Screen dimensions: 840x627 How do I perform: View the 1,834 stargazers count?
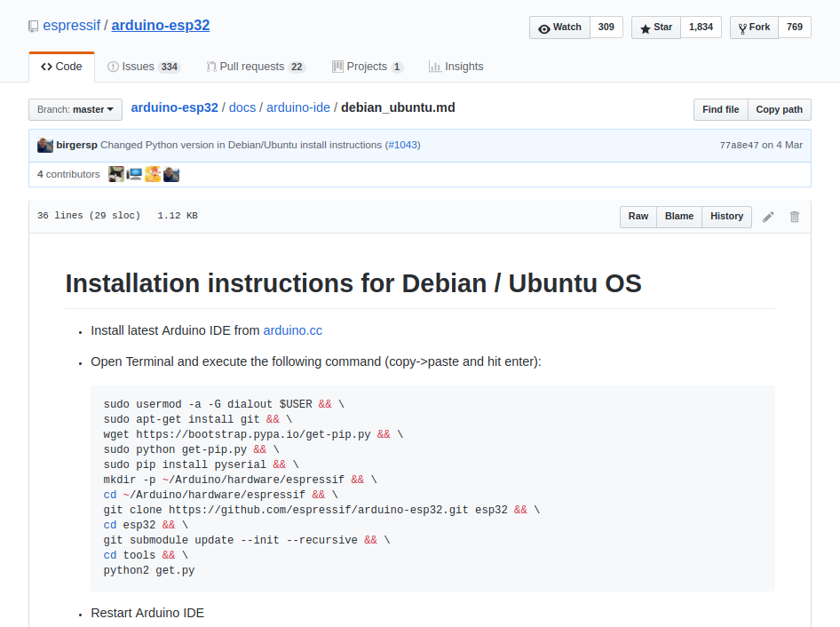pos(701,28)
